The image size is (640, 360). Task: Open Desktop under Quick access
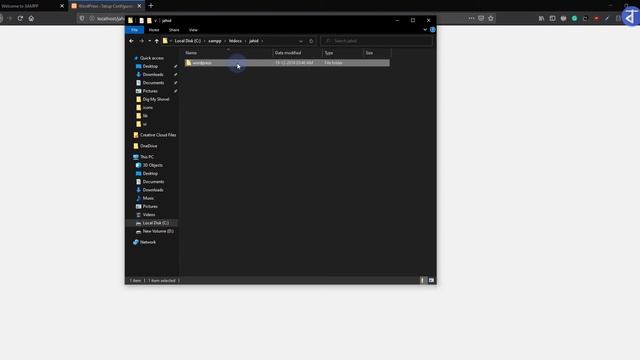coord(150,66)
